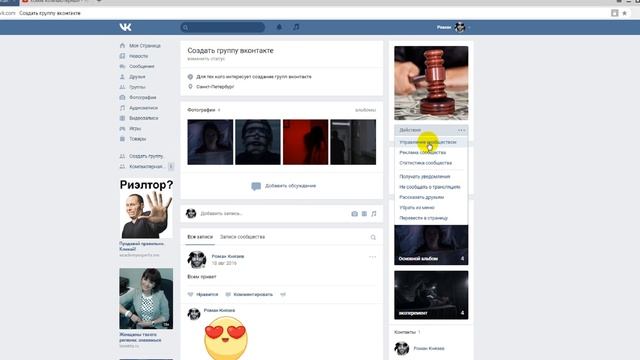Attach audio via note icon in post box
Image resolution: width=640 pixels, height=360 pixels.
(x=373, y=213)
